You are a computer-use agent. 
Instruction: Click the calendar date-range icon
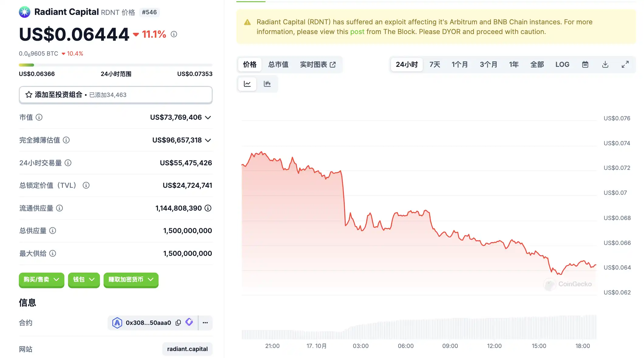point(585,64)
